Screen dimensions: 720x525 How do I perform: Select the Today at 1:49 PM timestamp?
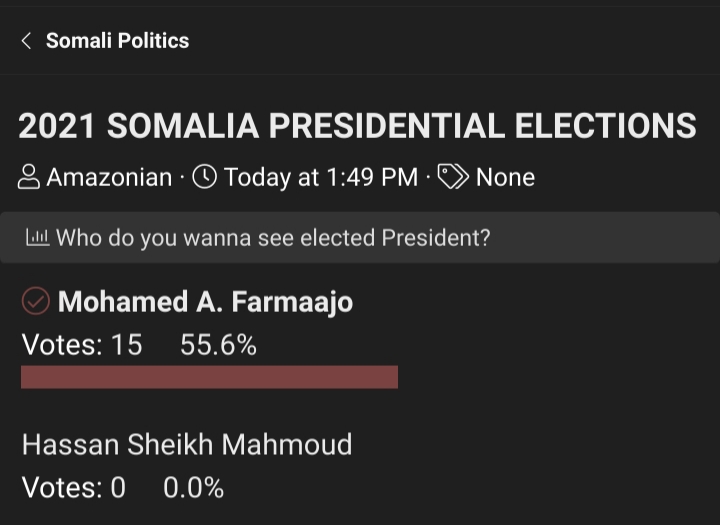click(x=321, y=177)
